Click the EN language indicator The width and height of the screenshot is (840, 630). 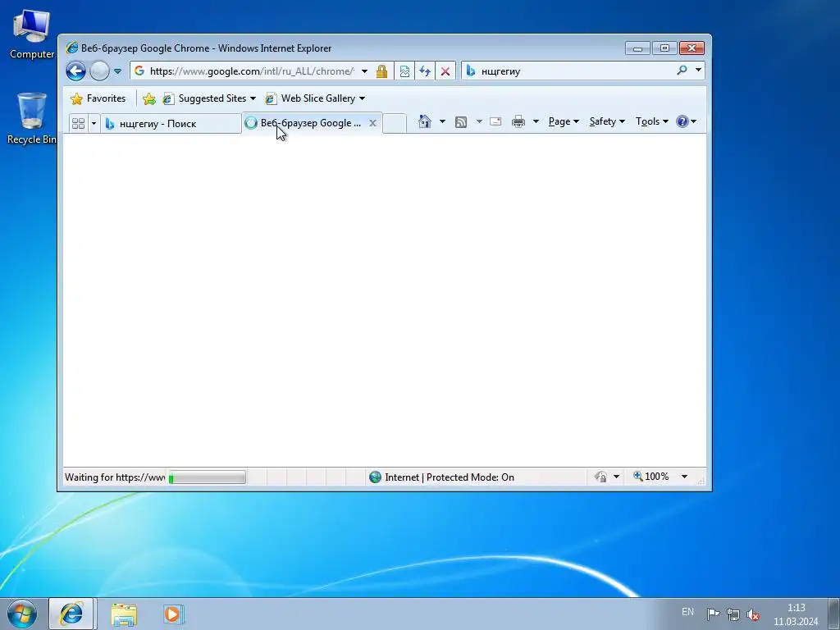(688, 612)
